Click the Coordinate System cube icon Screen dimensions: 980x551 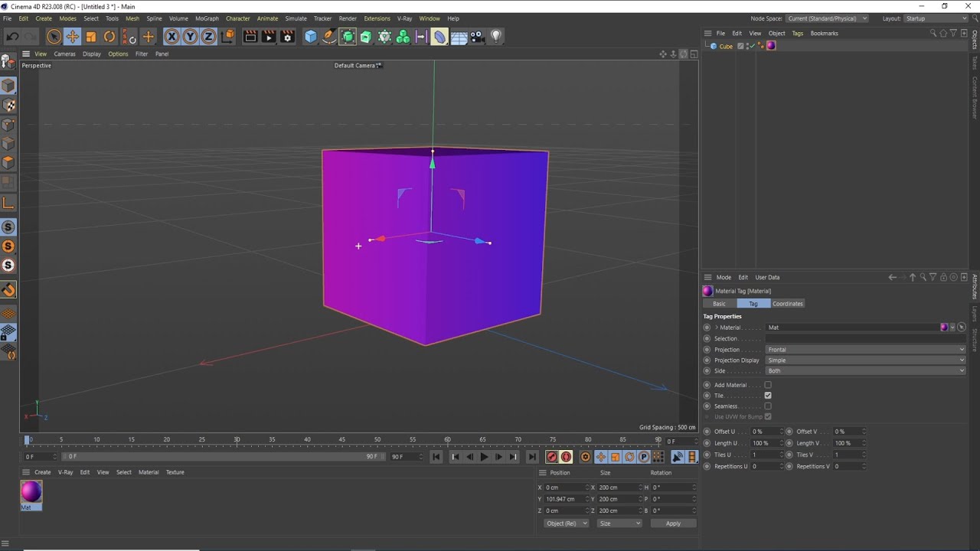click(227, 37)
